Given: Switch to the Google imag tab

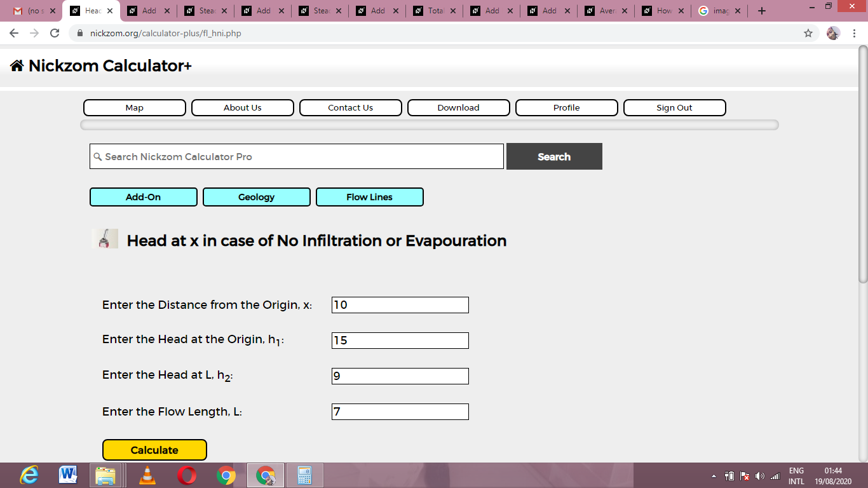Looking at the screenshot, I should [x=719, y=11].
